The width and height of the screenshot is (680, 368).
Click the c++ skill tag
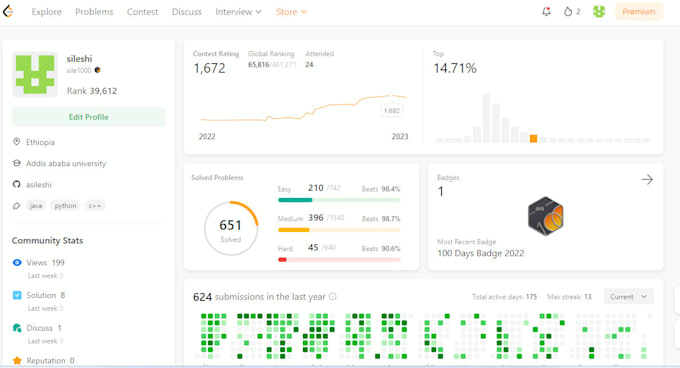[95, 206]
